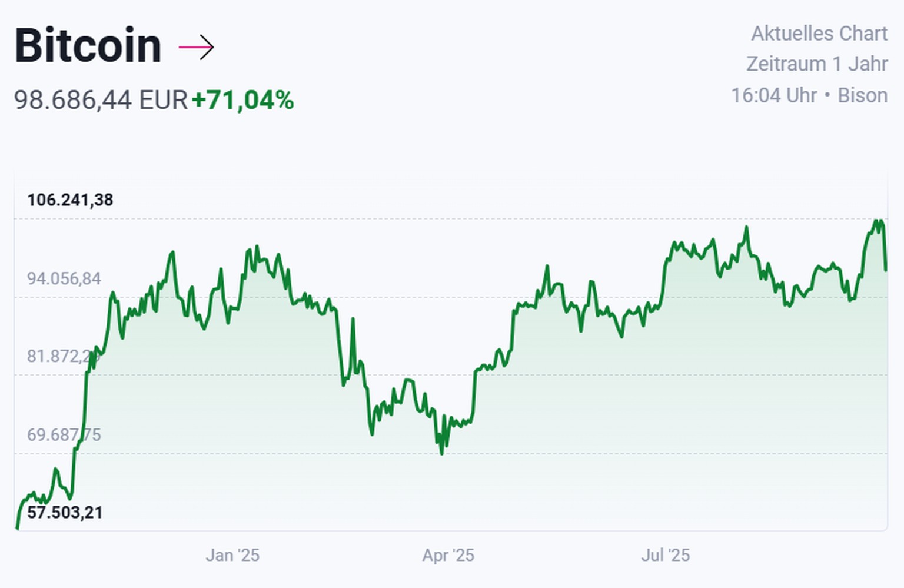904x588 pixels.
Task: Select the Apr '25 axis marker
Action: (448, 555)
